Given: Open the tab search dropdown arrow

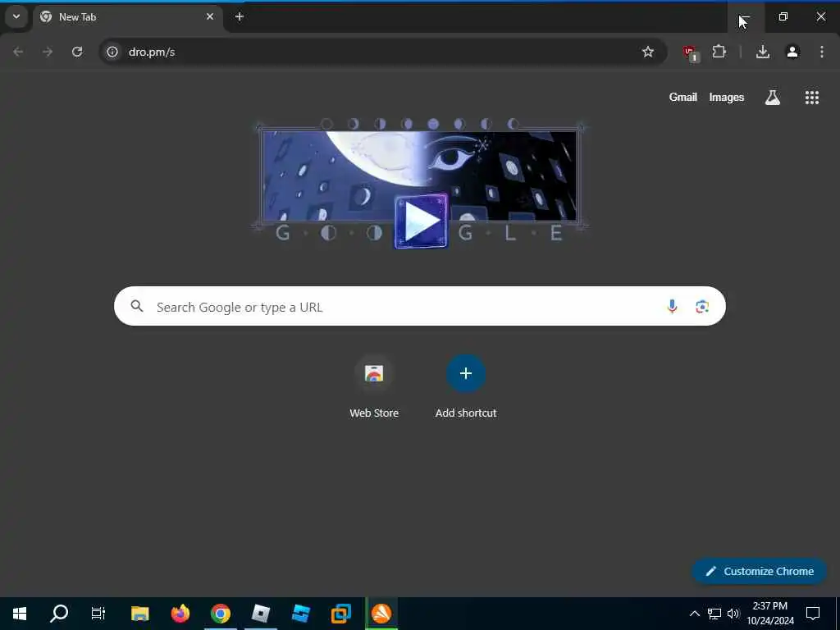Looking at the screenshot, I should (x=16, y=16).
